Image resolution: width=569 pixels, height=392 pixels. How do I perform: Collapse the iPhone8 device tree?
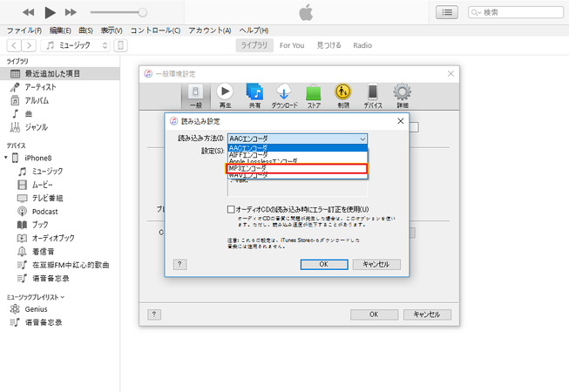[6, 158]
